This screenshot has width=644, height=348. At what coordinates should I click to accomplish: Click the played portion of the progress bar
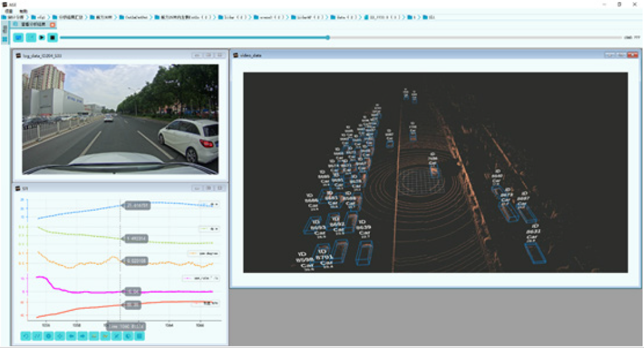[x=194, y=38]
